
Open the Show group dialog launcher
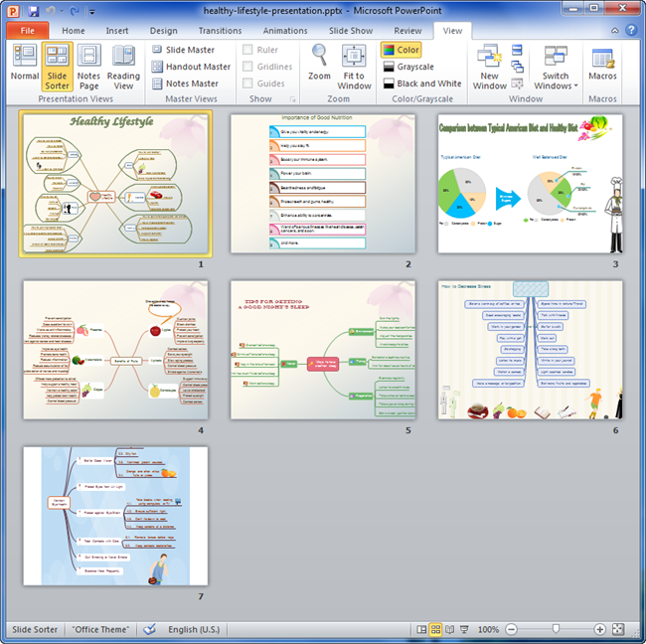tap(293, 99)
